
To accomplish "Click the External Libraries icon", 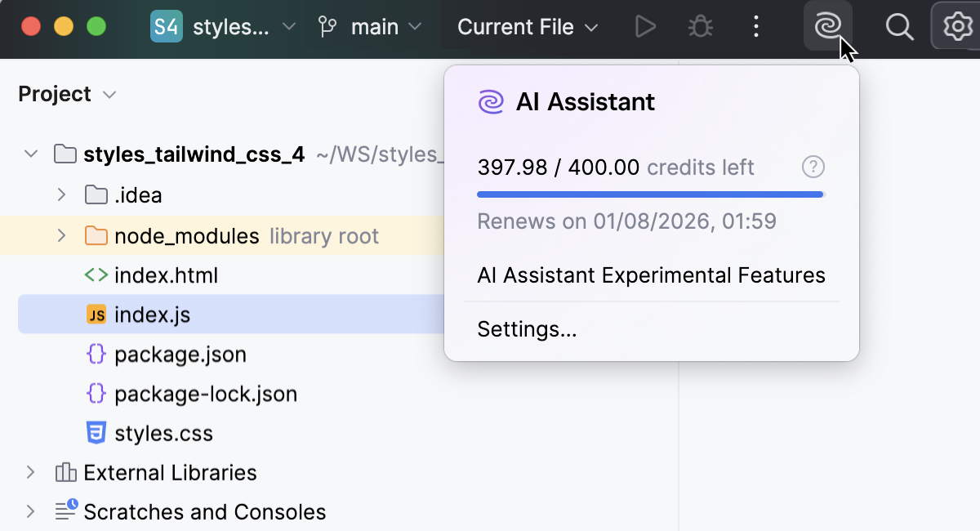I will (65, 472).
